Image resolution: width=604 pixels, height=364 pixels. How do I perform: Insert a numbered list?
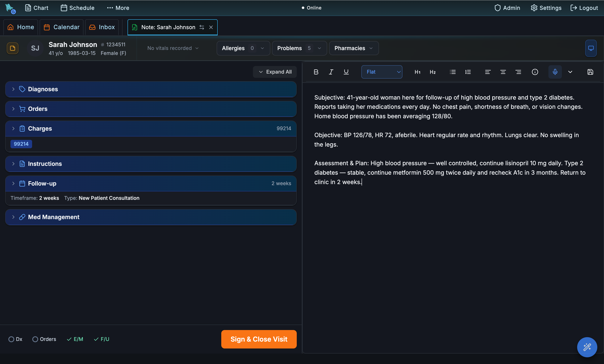[x=468, y=72]
